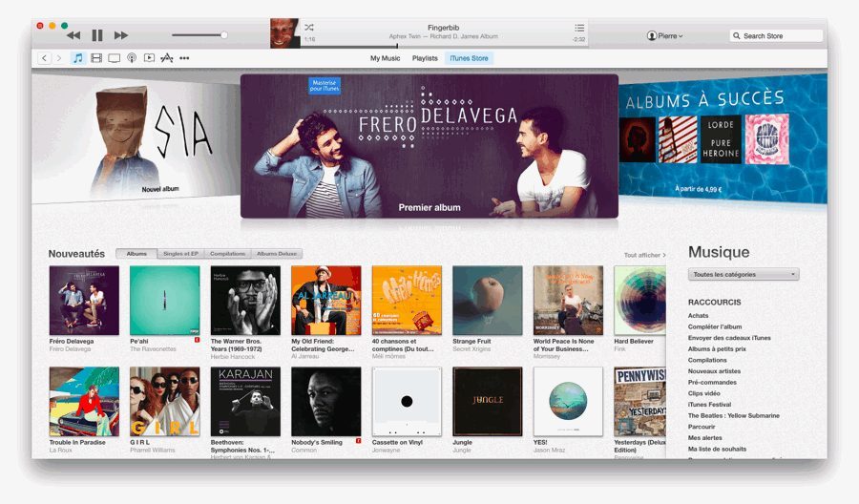859x504 pixels.
Task: Open the Fréro Delavega Premier album banner
Action: 429,146
